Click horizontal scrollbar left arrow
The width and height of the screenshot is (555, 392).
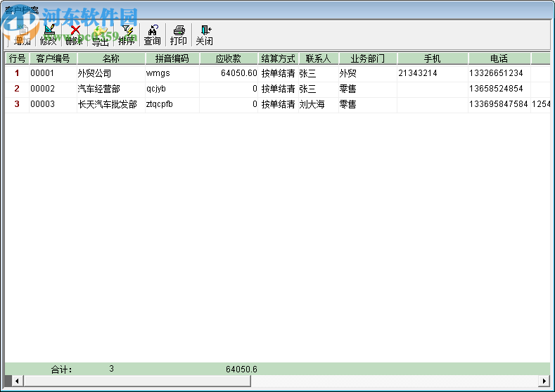pos(17,381)
